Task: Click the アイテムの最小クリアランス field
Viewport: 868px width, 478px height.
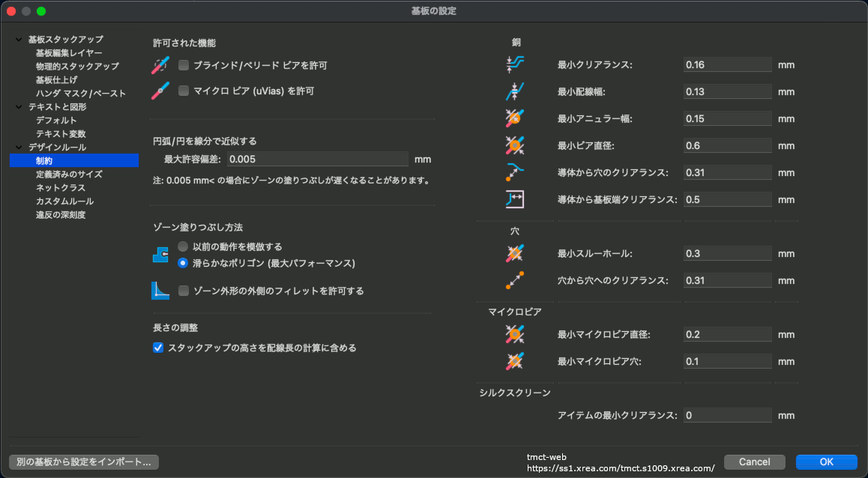Action: pyautogui.click(x=727, y=415)
